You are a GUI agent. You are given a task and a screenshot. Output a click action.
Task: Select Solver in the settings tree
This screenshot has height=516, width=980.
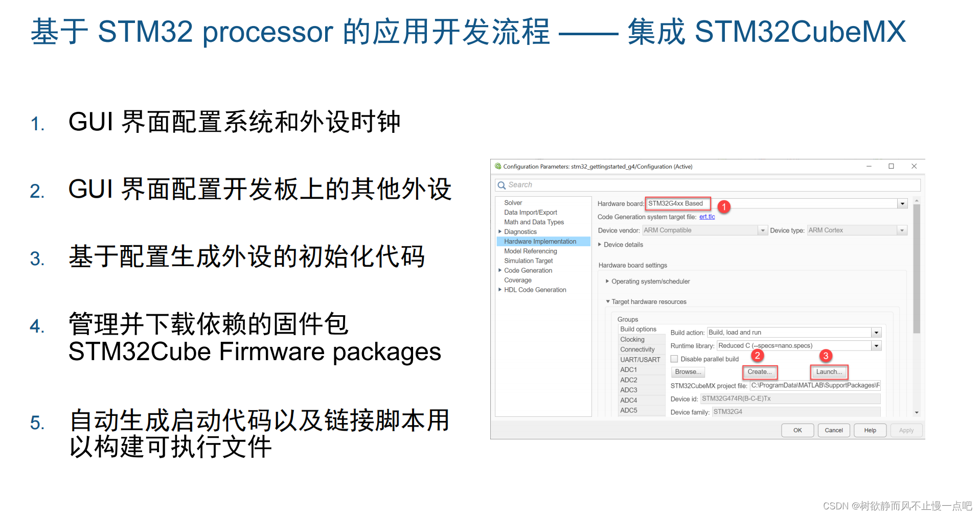pyautogui.click(x=513, y=202)
